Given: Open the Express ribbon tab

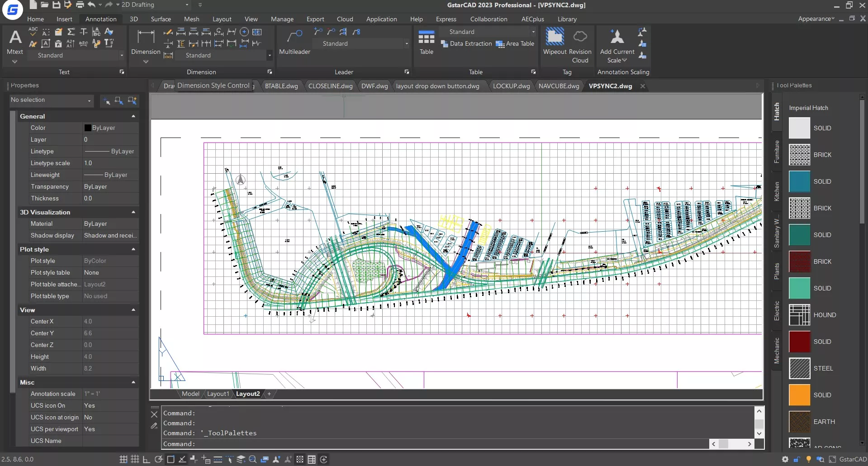Looking at the screenshot, I should (x=446, y=19).
